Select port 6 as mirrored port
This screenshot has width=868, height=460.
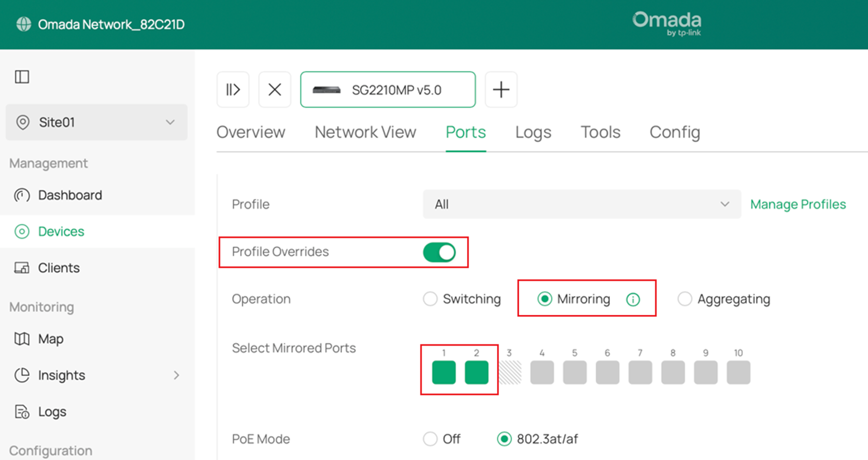[607, 372]
